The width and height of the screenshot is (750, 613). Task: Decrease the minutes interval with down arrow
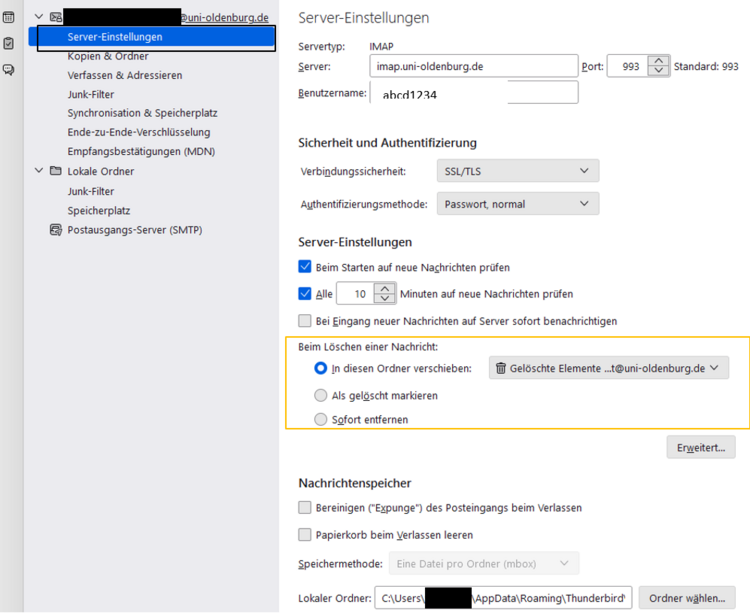tap(385, 299)
